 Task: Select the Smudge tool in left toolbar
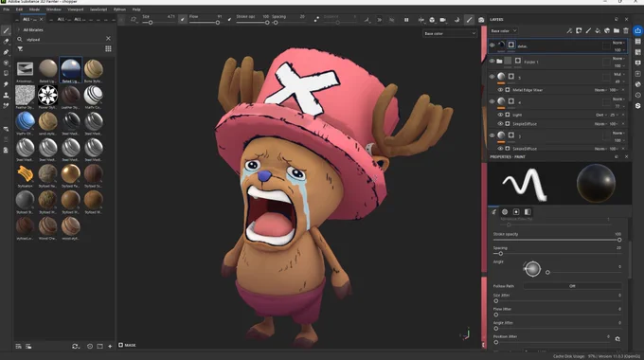coord(6,84)
